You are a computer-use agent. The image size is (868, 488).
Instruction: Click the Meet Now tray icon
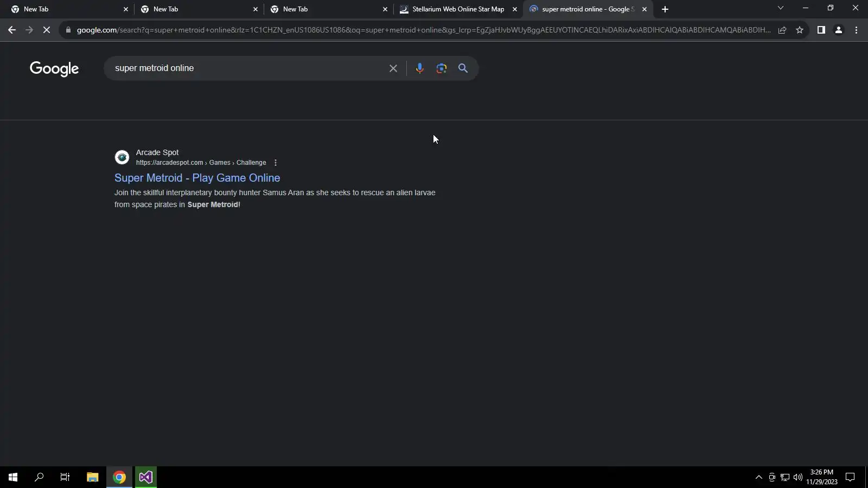[772, 477]
